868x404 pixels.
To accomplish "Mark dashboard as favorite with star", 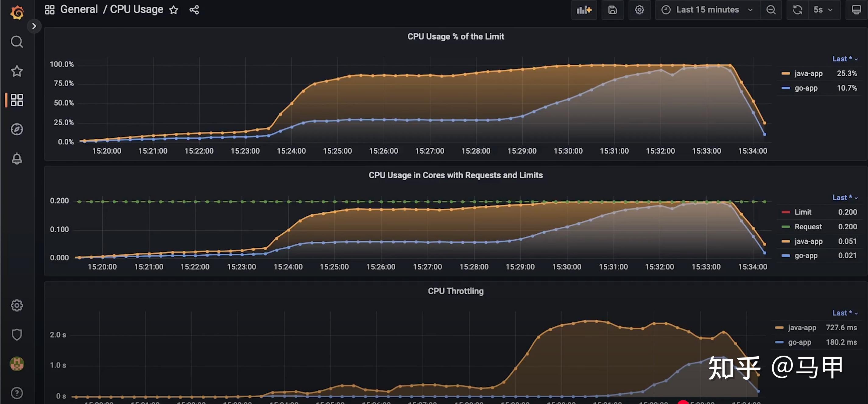I will (174, 10).
